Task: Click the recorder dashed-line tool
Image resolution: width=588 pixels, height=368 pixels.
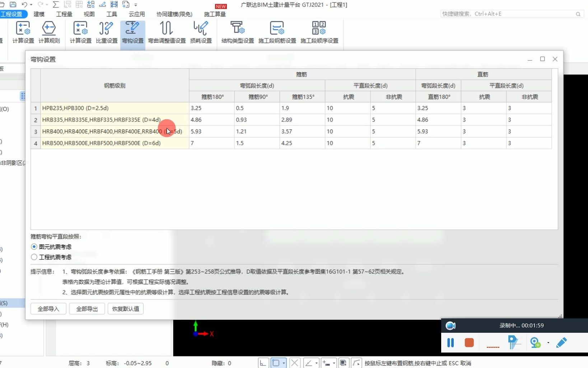Action: [x=493, y=347]
